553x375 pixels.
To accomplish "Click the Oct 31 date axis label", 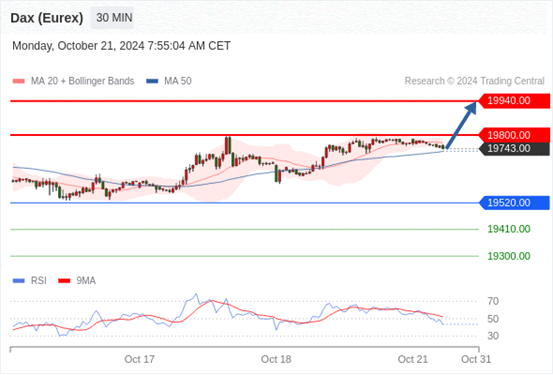I will [x=476, y=359].
